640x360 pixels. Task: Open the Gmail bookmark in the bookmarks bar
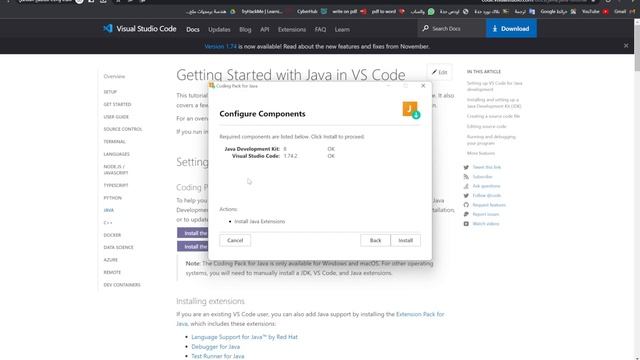pos(624,11)
